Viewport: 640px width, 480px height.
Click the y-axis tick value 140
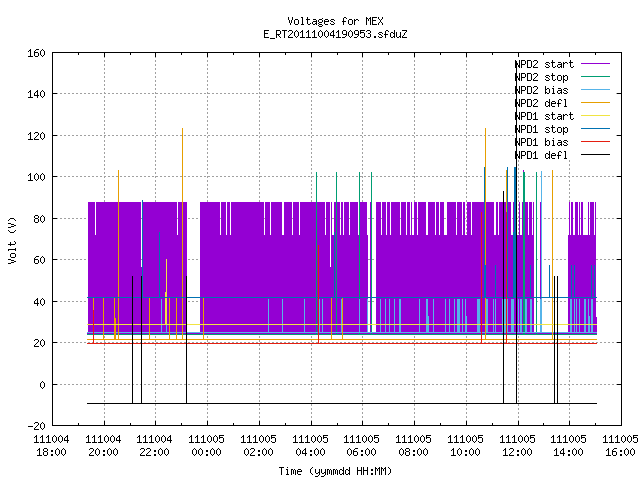[x=36, y=94]
